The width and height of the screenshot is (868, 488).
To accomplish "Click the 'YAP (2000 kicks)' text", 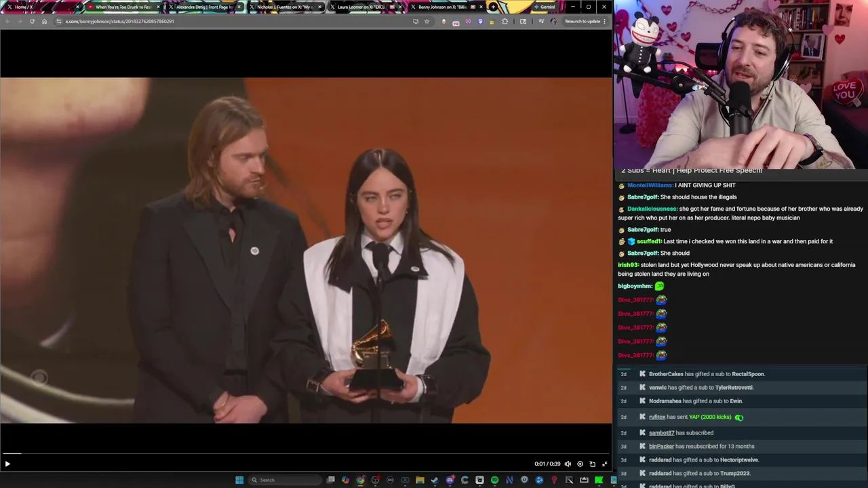I will point(710,417).
